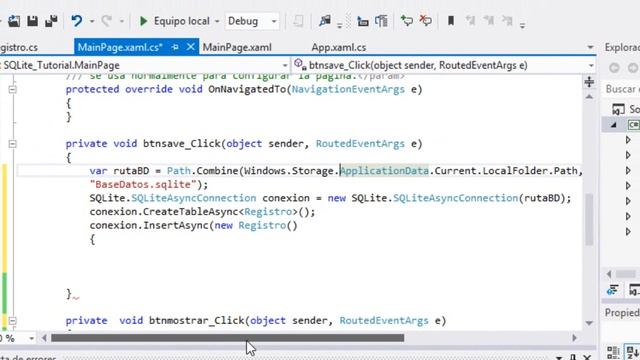The image size is (640, 360).
Task: Open the Equipo local target dropdown arrow
Action: [x=217, y=21]
